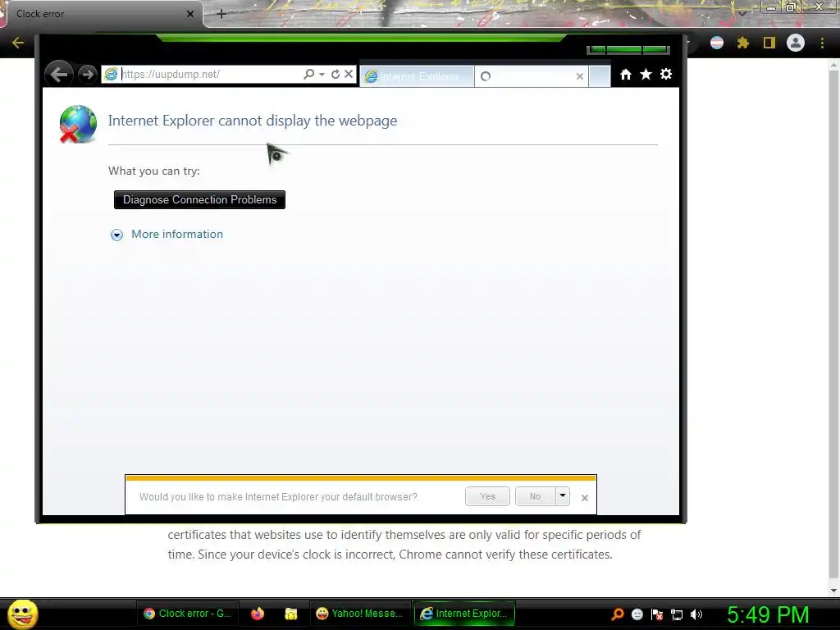Image resolution: width=840 pixels, height=630 pixels.
Task: Open Chrome Extensions puzzle icon
Action: 743,43
